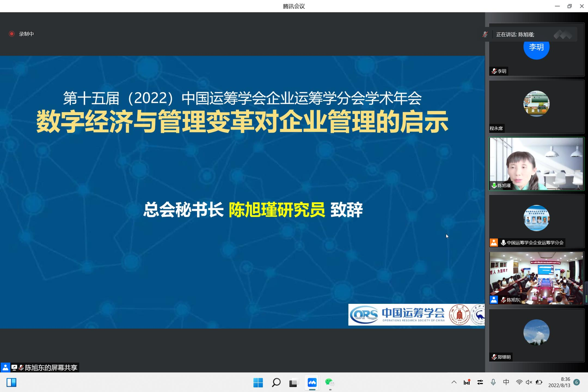Click the Tencent Meeting taskbar icon

(x=312, y=382)
